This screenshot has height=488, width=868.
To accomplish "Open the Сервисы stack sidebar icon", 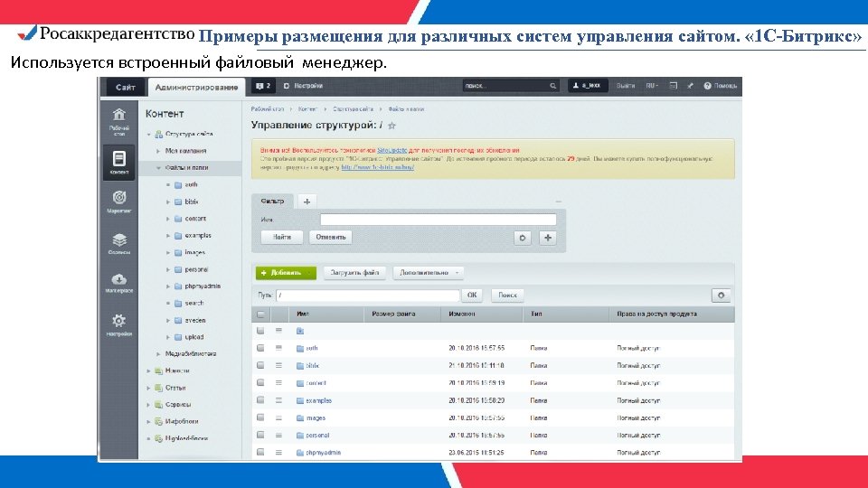I will pos(119,243).
